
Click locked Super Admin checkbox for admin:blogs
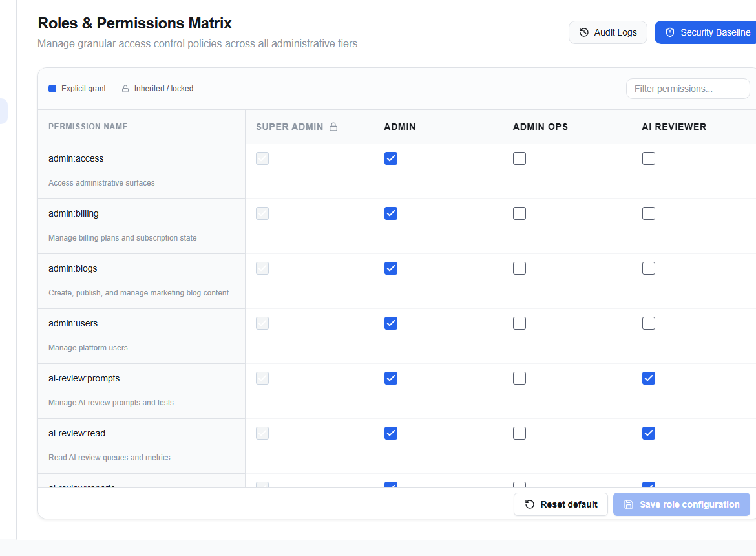pyautogui.click(x=262, y=268)
